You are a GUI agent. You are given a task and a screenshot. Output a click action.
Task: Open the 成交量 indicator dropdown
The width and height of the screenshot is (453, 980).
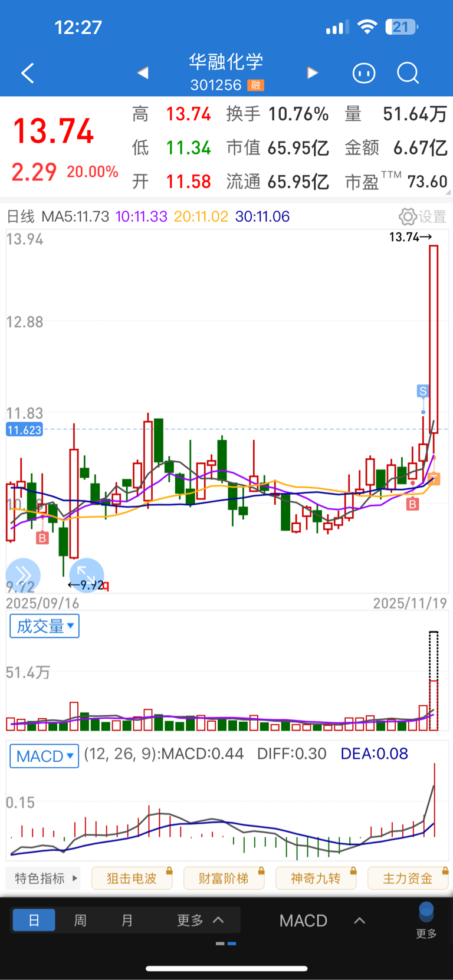44,626
